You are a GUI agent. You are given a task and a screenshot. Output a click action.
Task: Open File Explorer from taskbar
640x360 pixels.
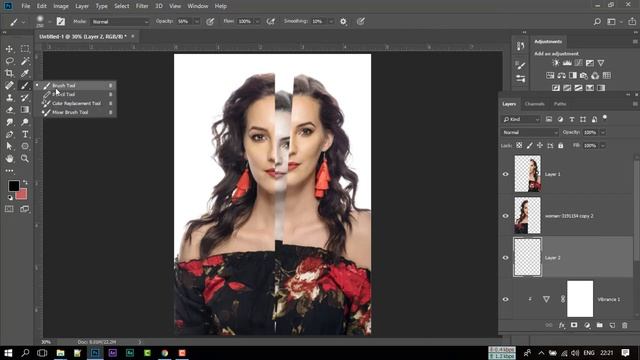click(x=60, y=353)
